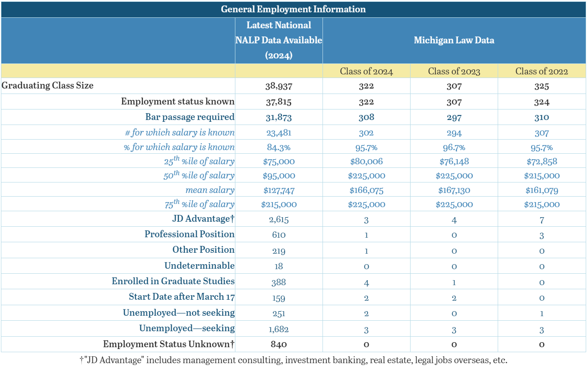Click the Class of 2024 bar passage value 308
588x370 pixels.
[366, 117]
